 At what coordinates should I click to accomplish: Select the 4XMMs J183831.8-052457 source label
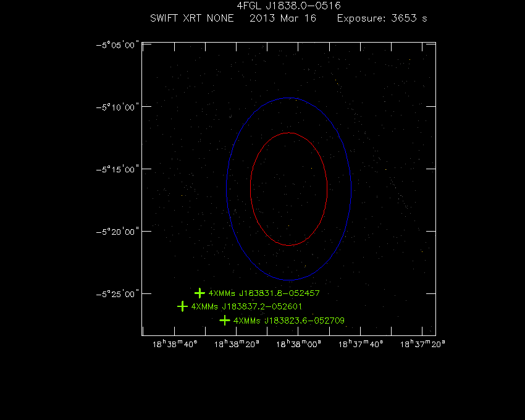[x=264, y=293]
